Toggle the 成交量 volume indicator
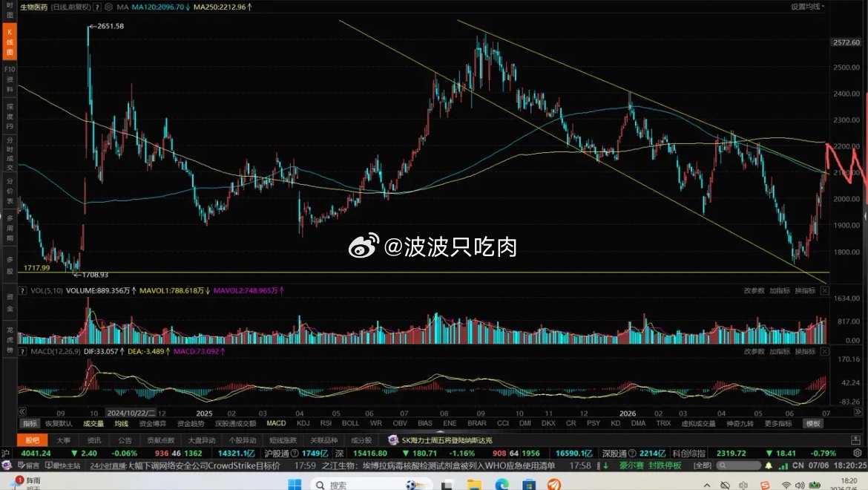868x490 pixels. coord(93,424)
